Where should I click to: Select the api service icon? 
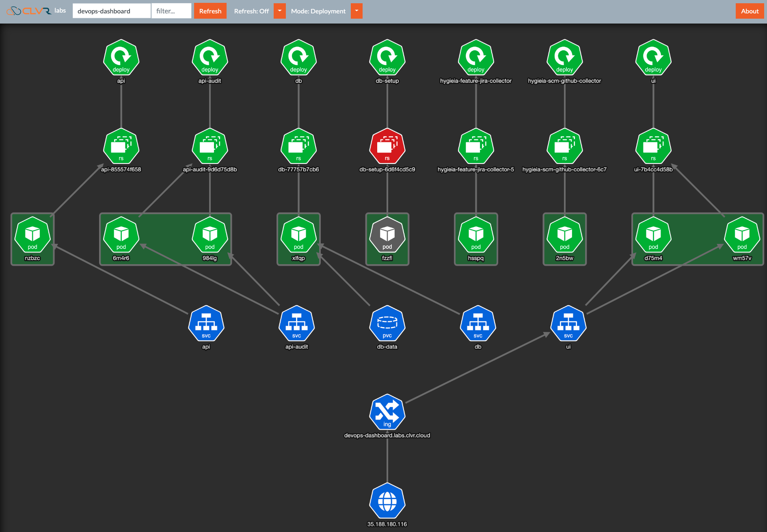pos(206,323)
